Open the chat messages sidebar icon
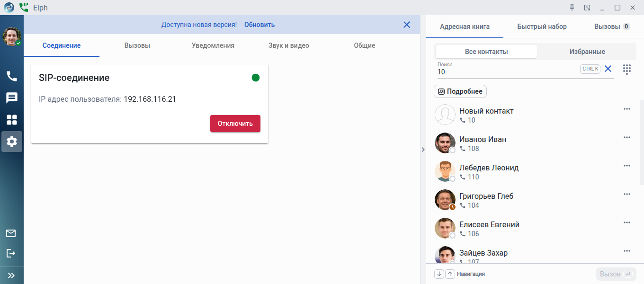644x284 pixels. (11, 98)
